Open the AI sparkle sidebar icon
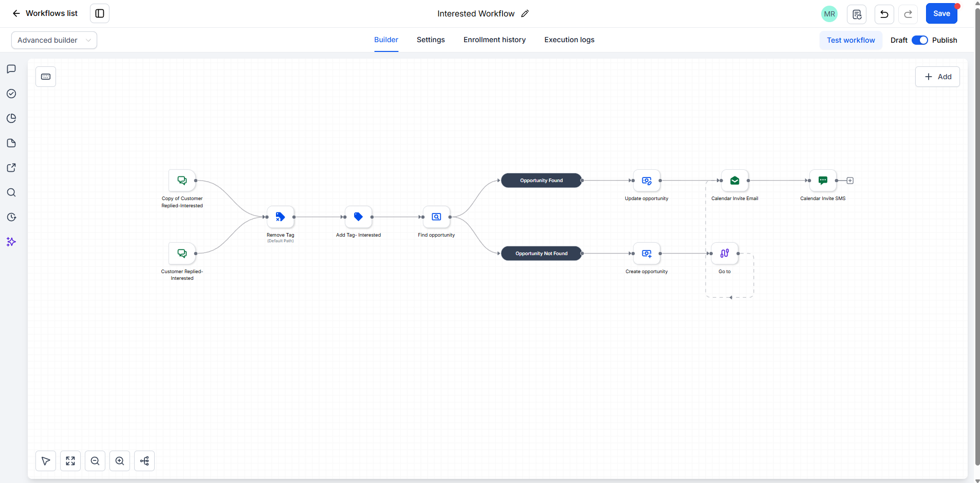This screenshot has height=483, width=980. point(11,242)
